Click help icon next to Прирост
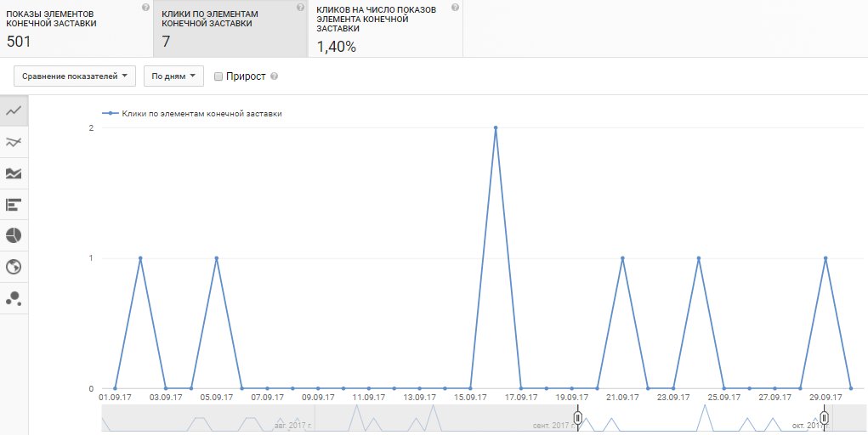Image resolution: width=868 pixels, height=435 pixels. [x=274, y=76]
